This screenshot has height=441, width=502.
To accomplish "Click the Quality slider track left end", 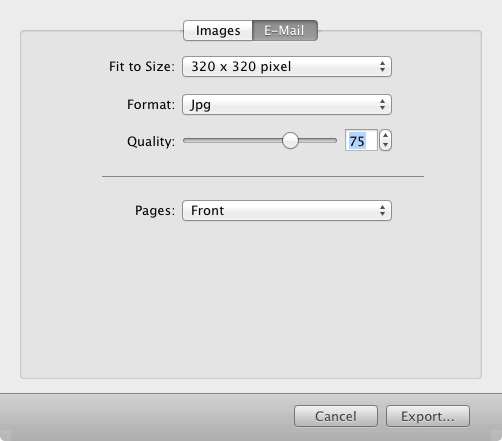I will (187, 141).
